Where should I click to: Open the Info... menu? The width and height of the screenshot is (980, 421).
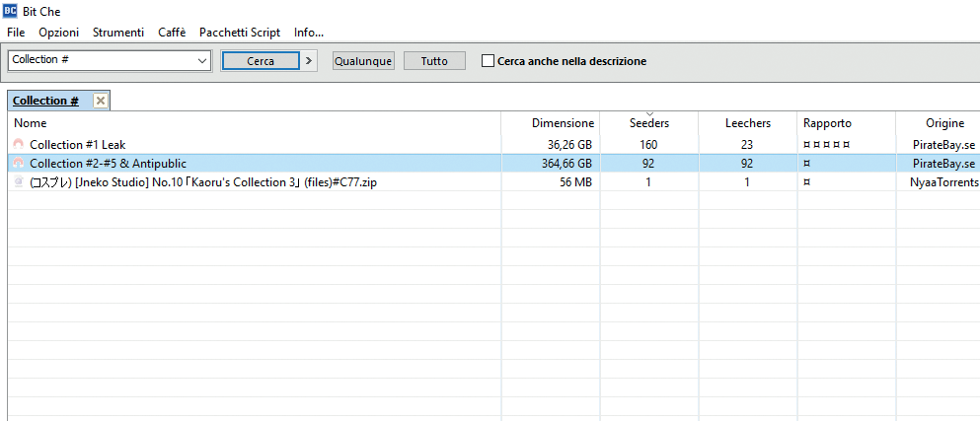(x=309, y=33)
